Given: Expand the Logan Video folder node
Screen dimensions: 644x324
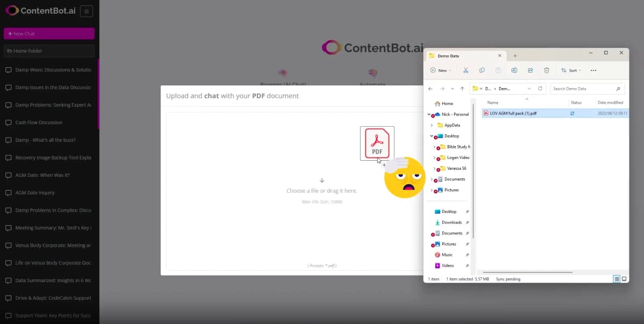Looking at the screenshot, I should pos(434,157).
